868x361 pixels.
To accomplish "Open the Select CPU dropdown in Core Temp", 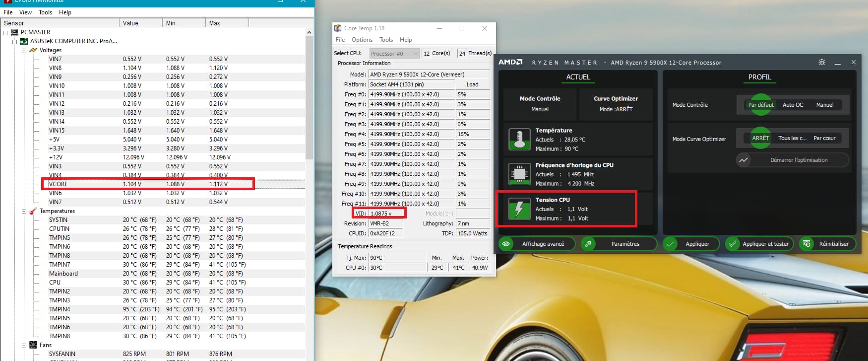I will tap(394, 53).
